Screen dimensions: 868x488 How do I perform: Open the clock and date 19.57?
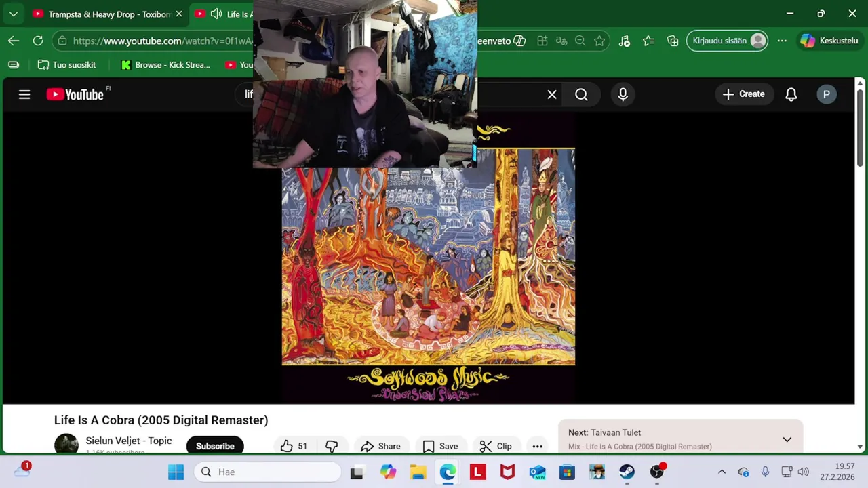click(x=837, y=472)
